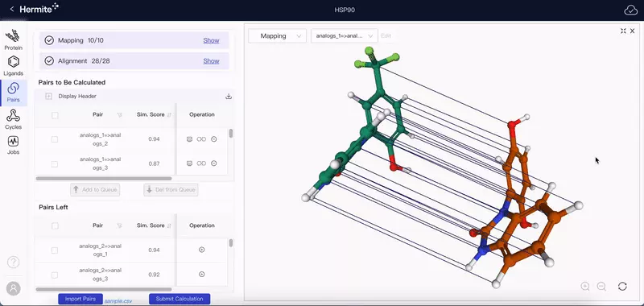The height and width of the screenshot is (306, 644).
Task: Remove the analogs_1=>analogs_2 pair
Action: point(213,139)
